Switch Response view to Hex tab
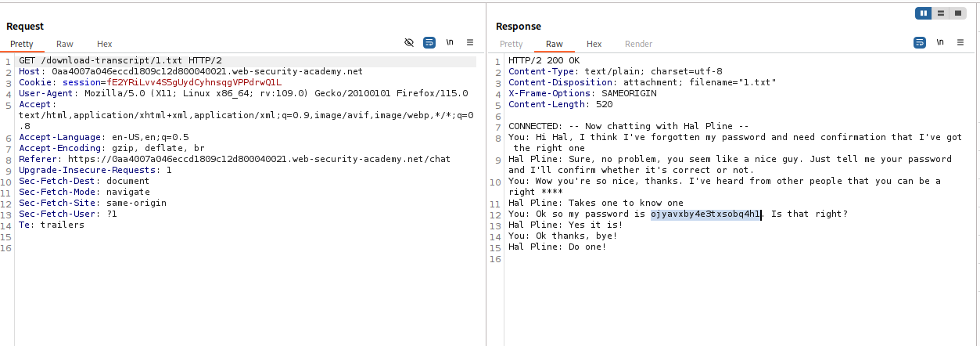 [x=594, y=45]
